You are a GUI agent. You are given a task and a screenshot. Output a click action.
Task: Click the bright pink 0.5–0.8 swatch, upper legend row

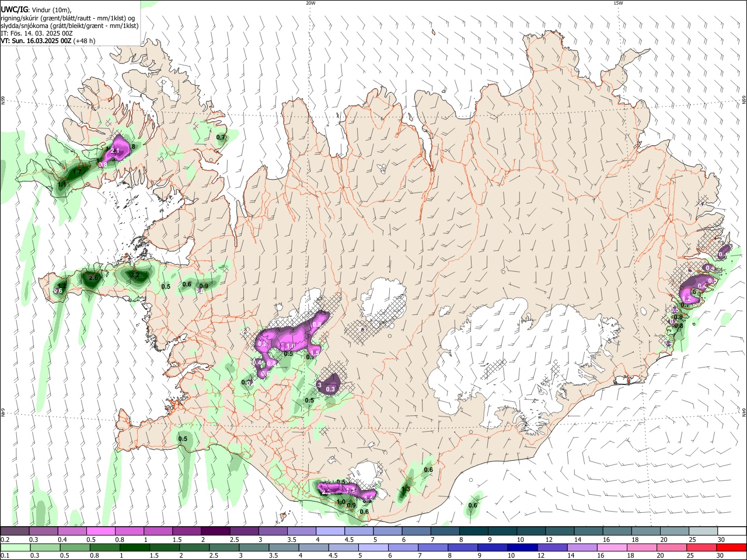tap(100, 531)
